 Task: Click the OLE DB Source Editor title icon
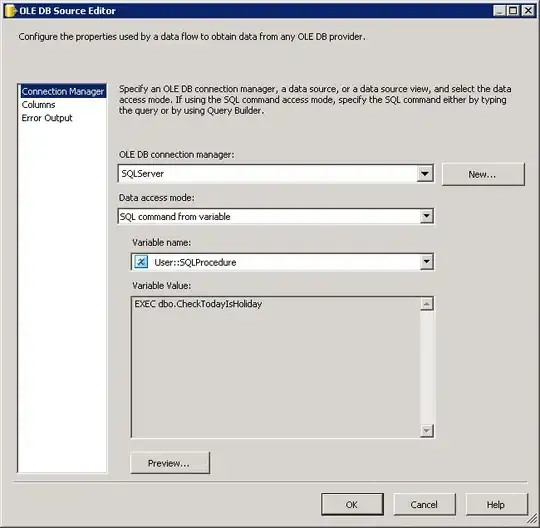coord(10,11)
